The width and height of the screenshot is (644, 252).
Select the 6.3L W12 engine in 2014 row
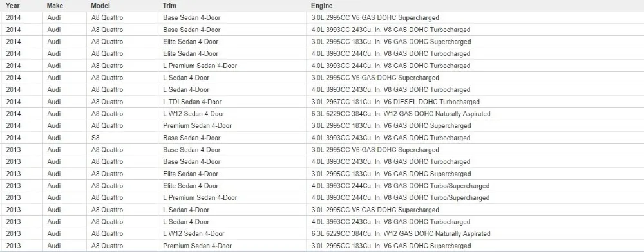[401, 114]
